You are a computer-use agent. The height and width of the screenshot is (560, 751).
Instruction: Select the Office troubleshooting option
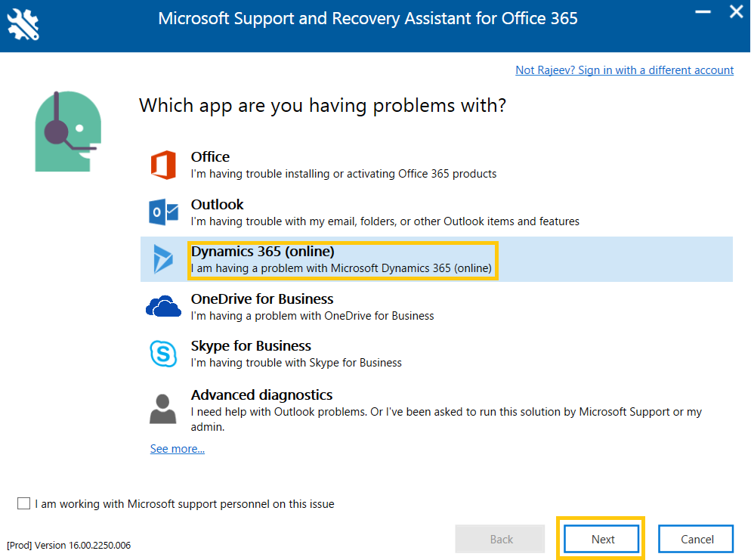click(x=302, y=164)
